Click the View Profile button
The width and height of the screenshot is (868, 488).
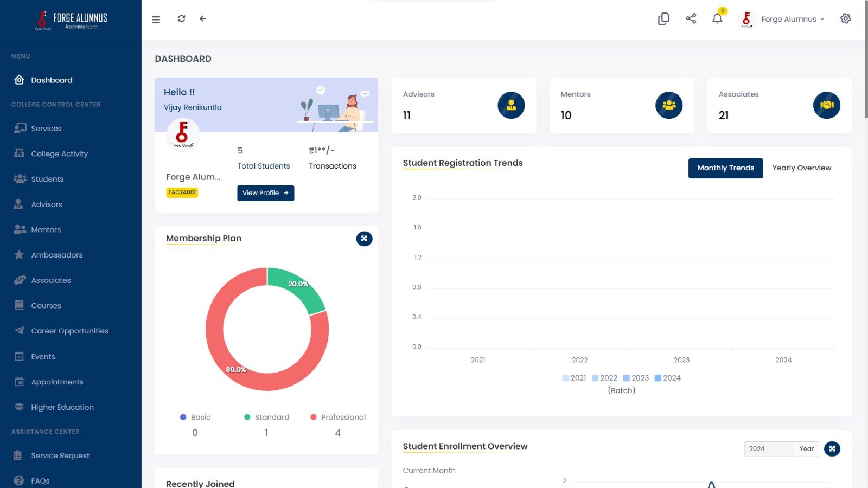[x=265, y=193]
